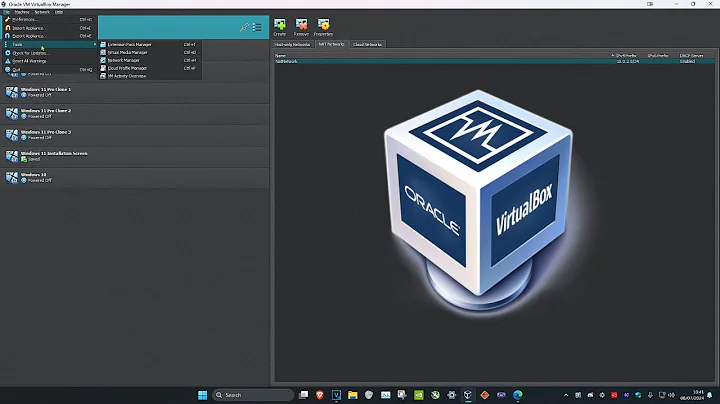
Task: Click the Windows 11 Pro Clone 2 VM icon
Action: pos(12,113)
